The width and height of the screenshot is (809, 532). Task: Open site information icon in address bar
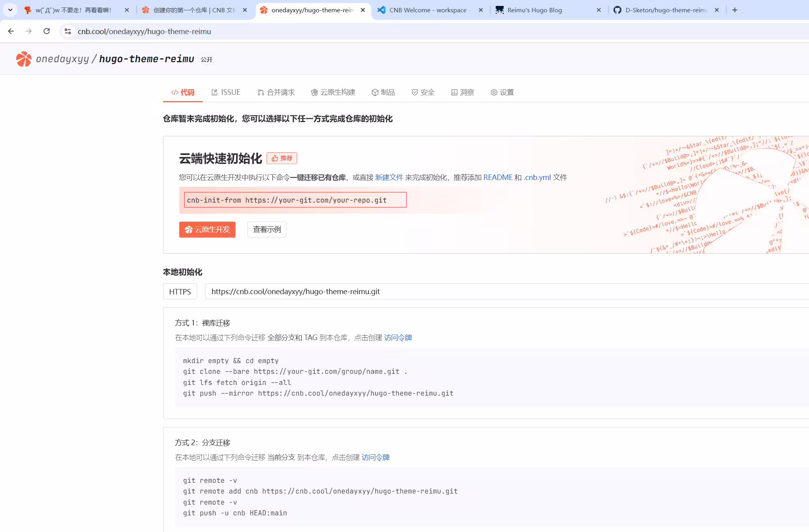(x=68, y=31)
